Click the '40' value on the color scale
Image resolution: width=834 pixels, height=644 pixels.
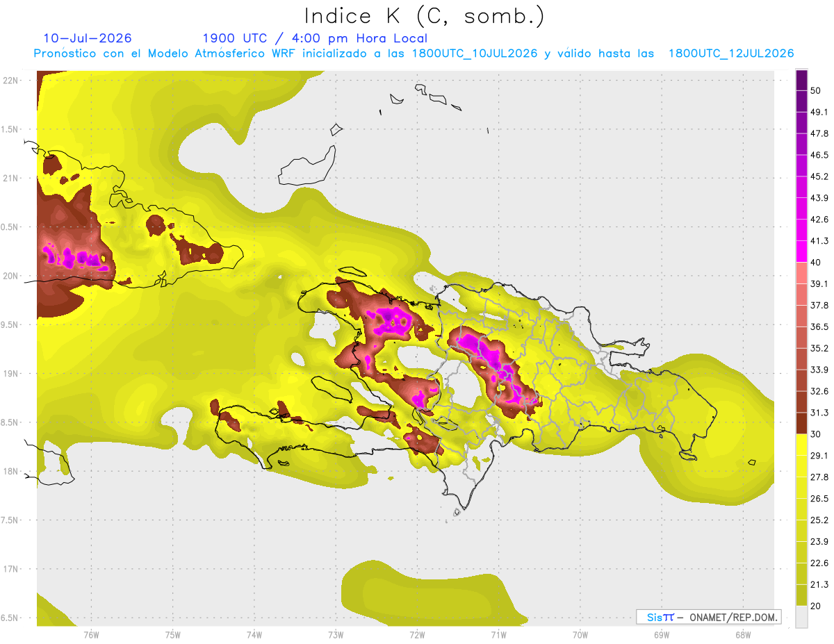(816, 263)
